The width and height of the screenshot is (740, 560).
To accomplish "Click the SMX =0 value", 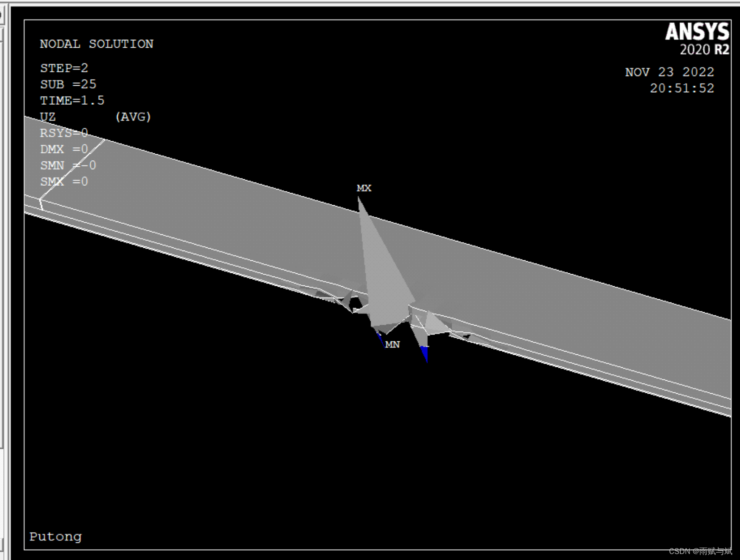I will point(64,182).
